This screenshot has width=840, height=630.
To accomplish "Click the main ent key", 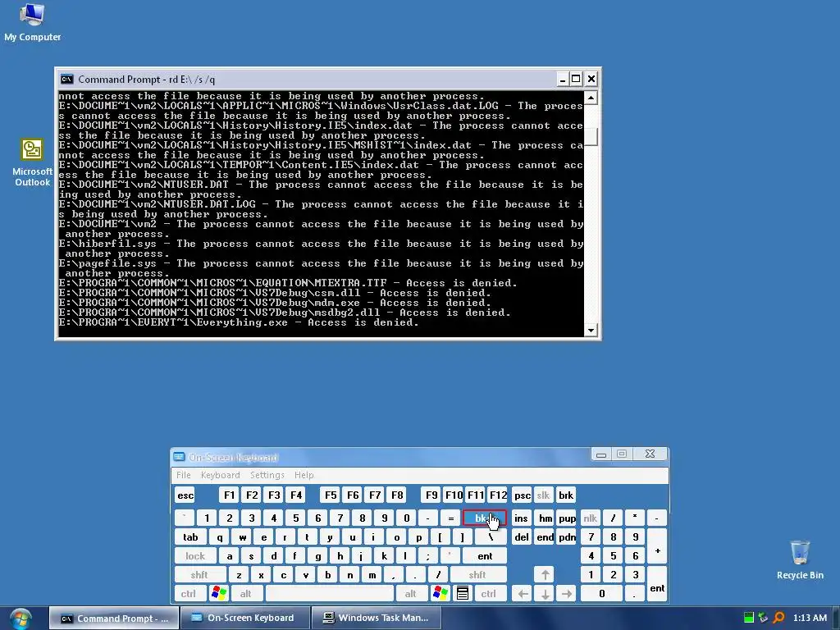I will pyautogui.click(x=485, y=556).
